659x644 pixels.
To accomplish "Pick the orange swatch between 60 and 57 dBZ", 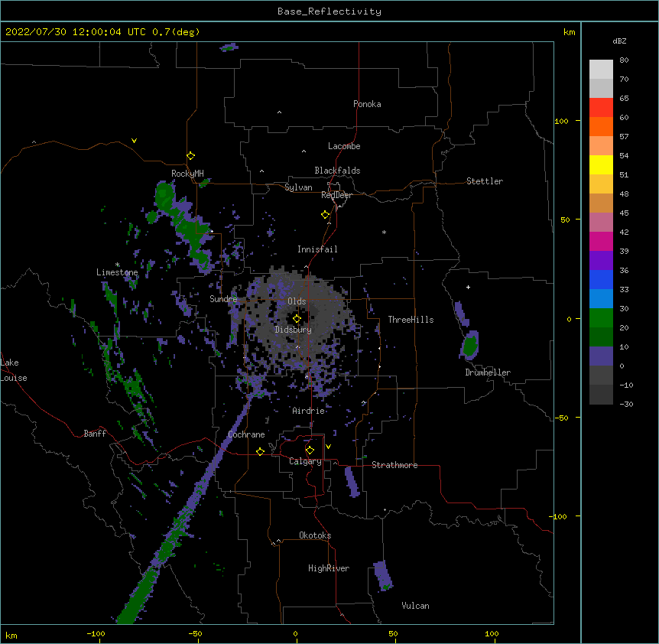I will (x=601, y=126).
